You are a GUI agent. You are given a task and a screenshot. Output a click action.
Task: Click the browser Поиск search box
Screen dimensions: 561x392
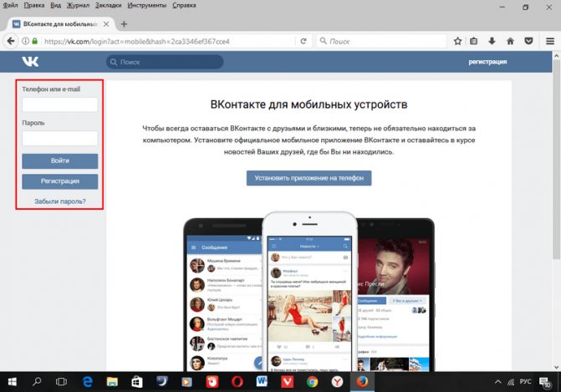pyautogui.click(x=381, y=41)
